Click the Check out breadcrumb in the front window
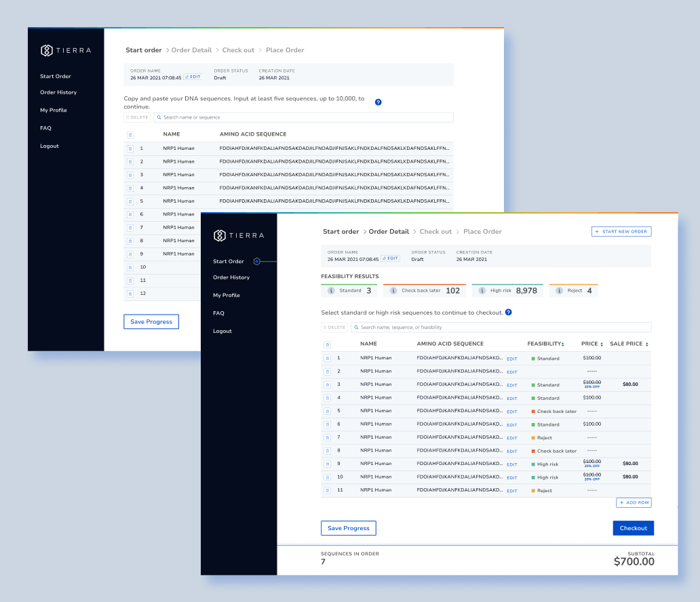This screenshot has height=602, width=700. click(435, 232)
